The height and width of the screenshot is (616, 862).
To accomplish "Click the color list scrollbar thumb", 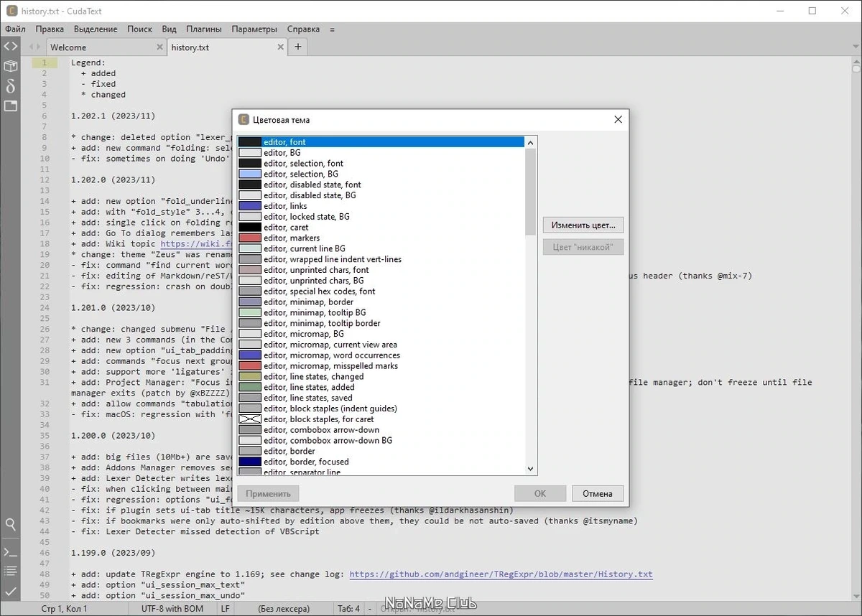I will coord(531,192).
